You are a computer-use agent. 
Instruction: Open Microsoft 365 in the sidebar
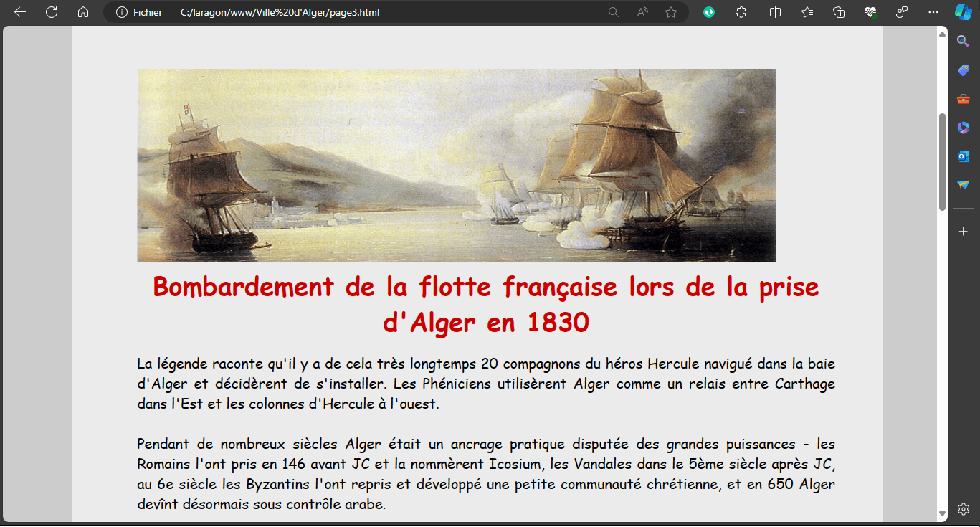click(x=964, y=128)
